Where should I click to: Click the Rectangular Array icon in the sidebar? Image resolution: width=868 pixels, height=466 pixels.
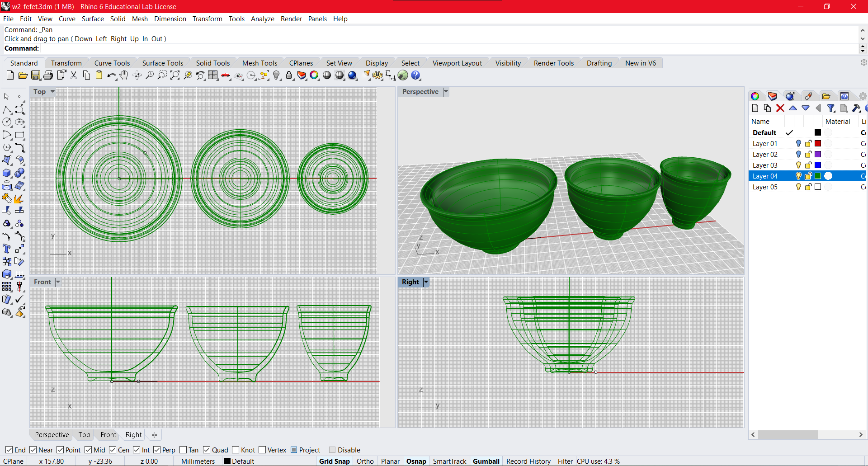tap(7, 287)
